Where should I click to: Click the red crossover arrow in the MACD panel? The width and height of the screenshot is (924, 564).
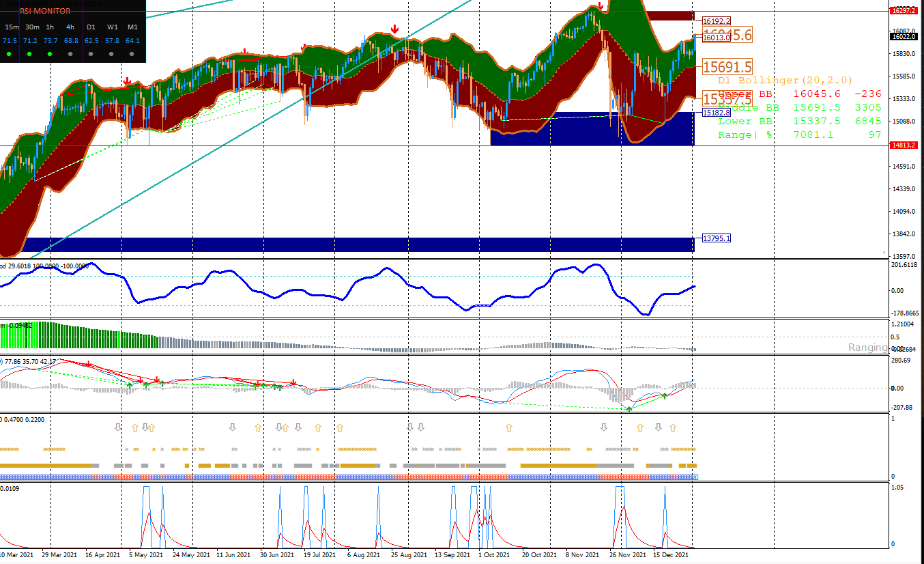tap(293, 382)
